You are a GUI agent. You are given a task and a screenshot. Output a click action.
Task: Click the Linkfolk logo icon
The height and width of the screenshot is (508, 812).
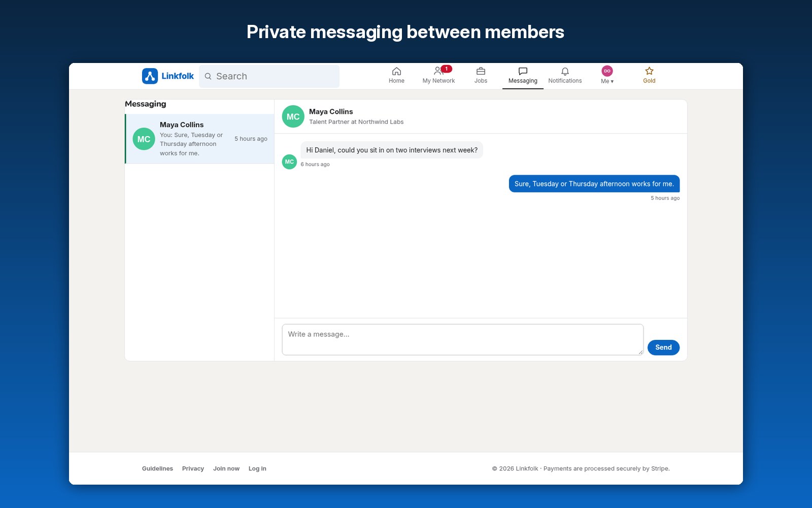[x=150, y=76]
